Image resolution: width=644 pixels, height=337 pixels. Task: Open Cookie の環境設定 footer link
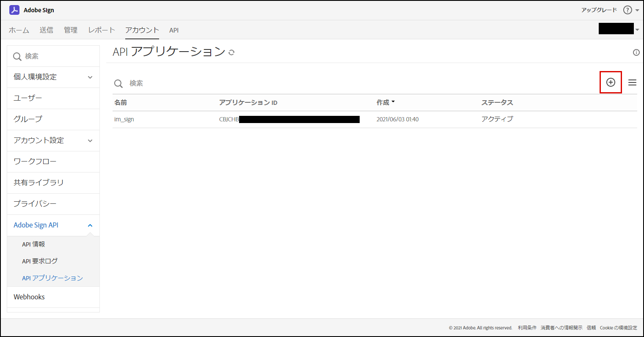(x=619, y=328)
